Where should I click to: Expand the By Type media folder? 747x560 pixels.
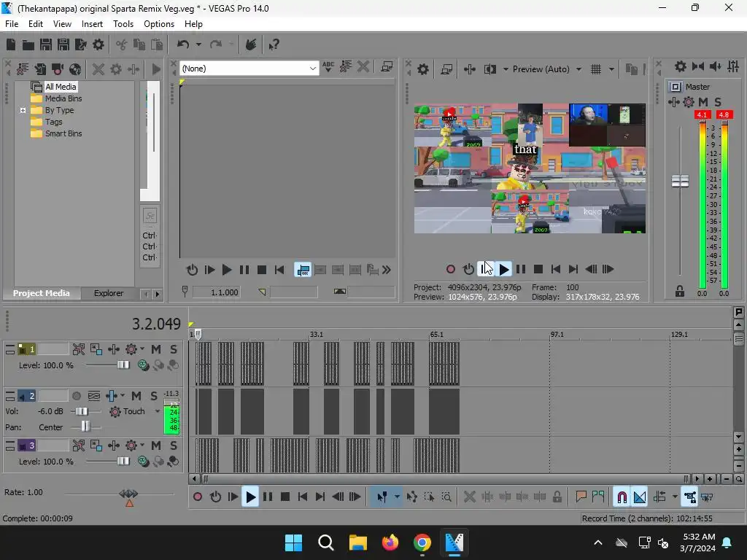pos(23,110)
